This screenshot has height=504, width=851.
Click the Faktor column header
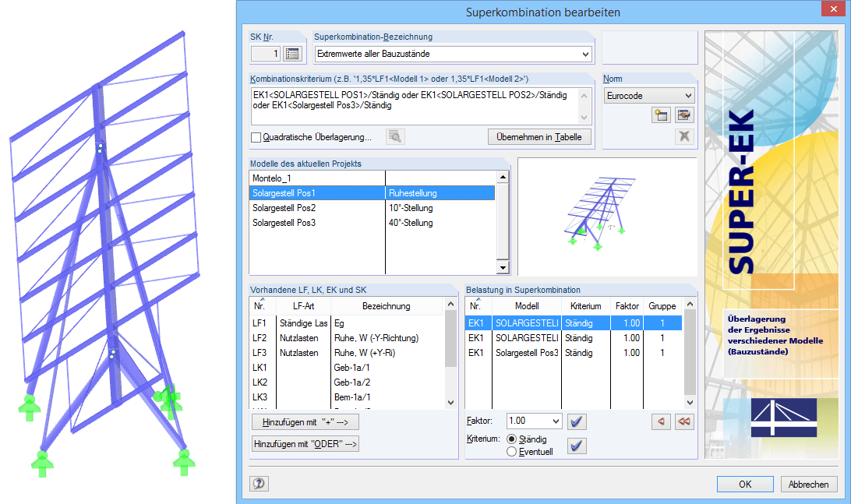pyautogui.click(x=627, y=306)
